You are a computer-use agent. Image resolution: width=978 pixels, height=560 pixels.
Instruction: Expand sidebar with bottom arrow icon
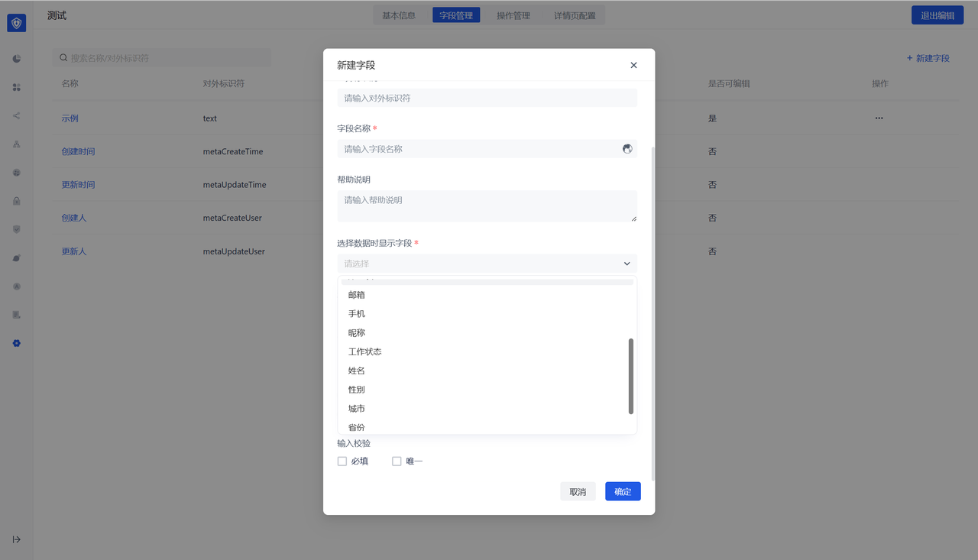pos(17,539)
